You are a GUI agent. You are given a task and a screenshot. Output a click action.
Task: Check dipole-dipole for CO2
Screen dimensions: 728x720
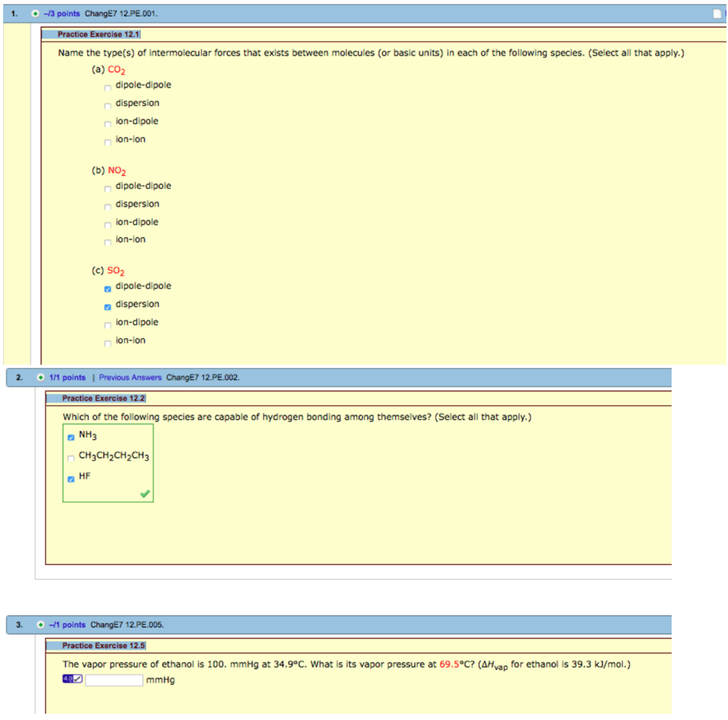click(108, 86)
